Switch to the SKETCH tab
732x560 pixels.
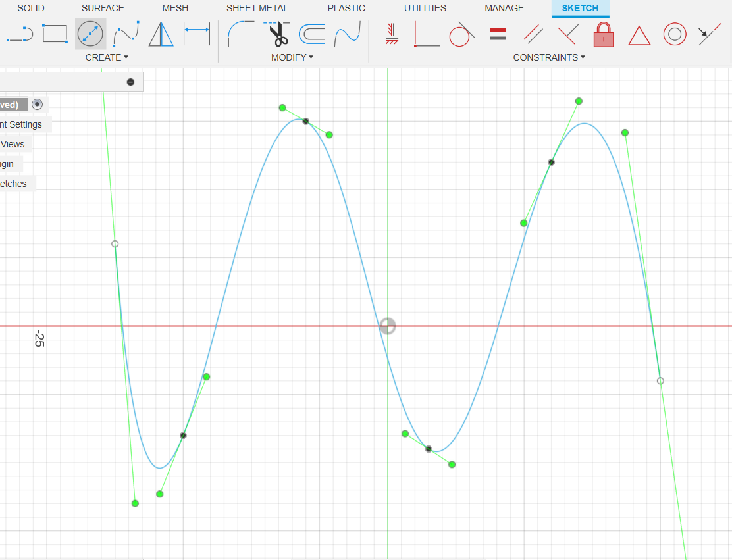click(x=581, y=8)
